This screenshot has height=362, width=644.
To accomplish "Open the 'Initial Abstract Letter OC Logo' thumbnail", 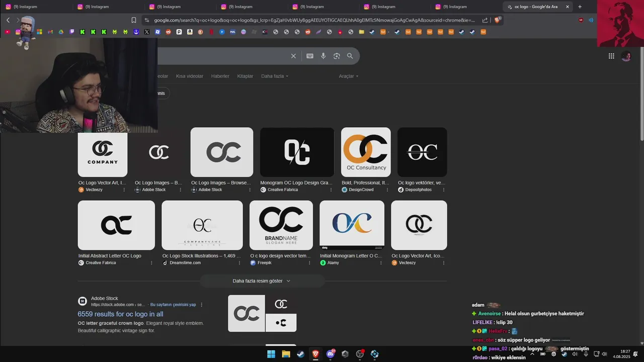I will (116, 225).
